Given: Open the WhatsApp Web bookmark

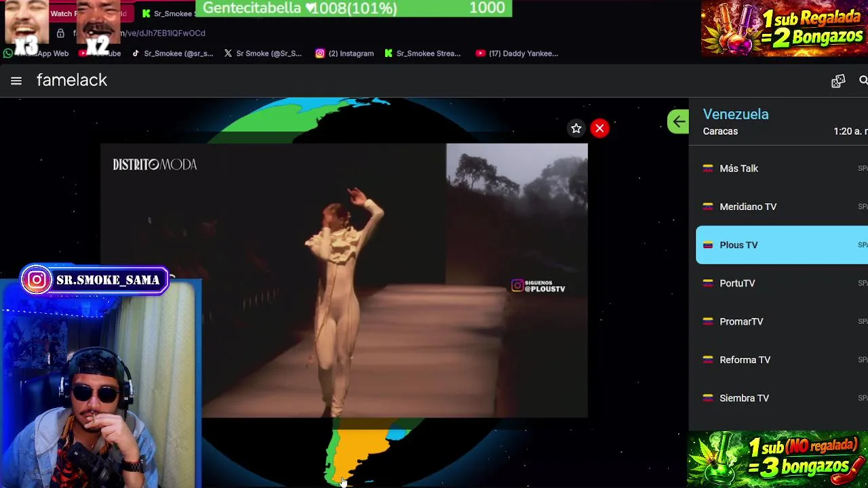Looking at the screenshot, I should [36, 53].
